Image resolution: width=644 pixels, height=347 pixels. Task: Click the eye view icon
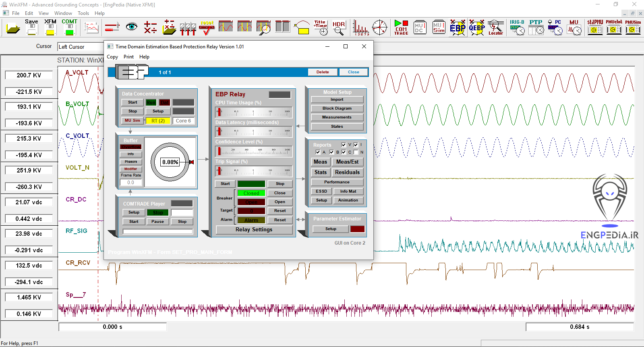click(x=131, y=27)
